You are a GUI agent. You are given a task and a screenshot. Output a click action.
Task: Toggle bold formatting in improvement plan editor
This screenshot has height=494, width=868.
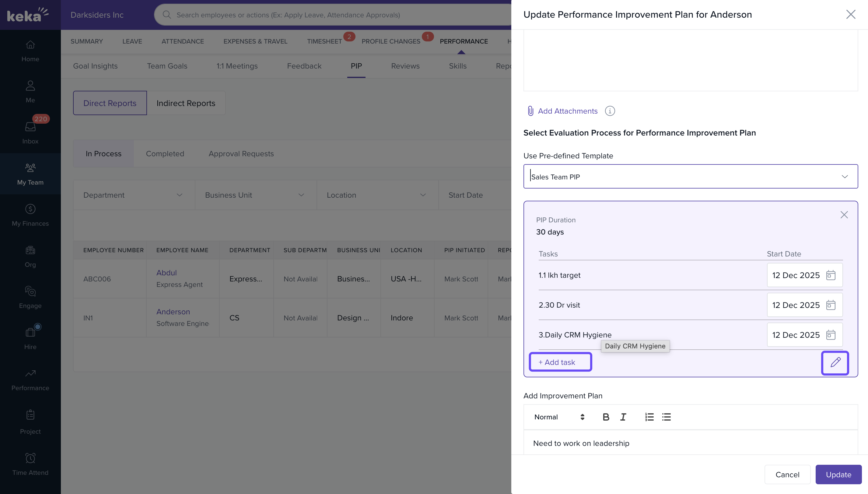pyautogui.click(x=606, y=417)
